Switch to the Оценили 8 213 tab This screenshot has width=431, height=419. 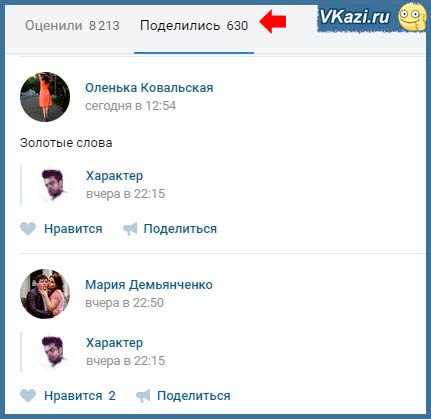72,26
